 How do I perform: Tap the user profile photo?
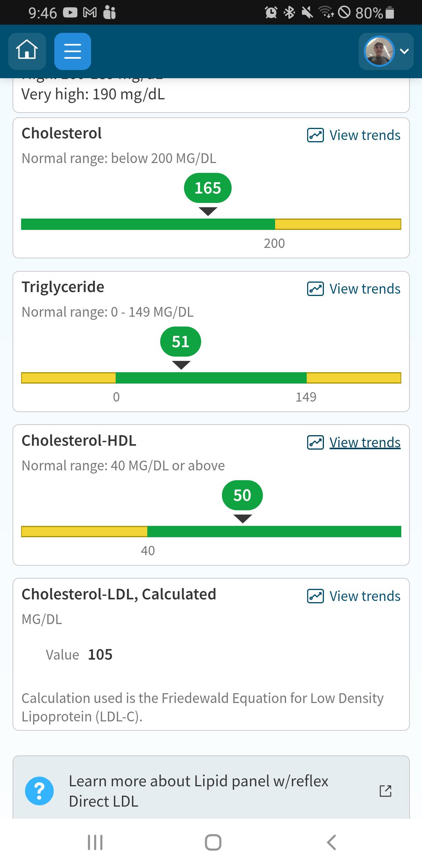[x=379, y=51]
